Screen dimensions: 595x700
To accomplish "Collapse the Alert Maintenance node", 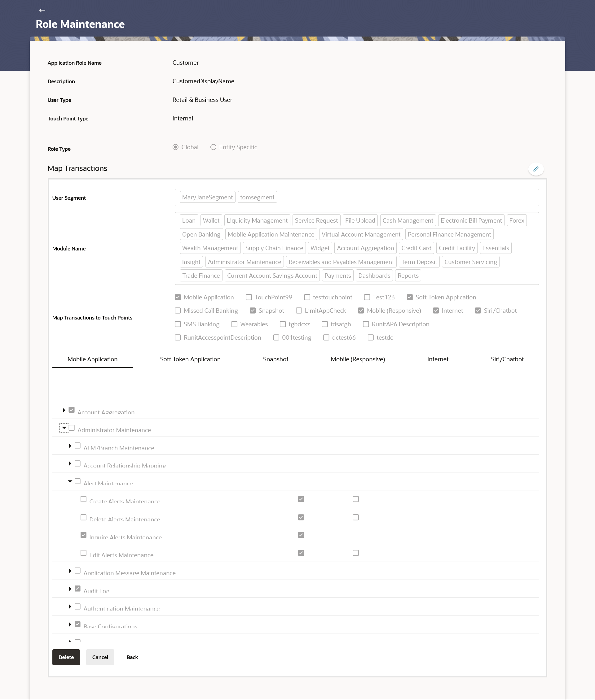I will pos(70,481).
